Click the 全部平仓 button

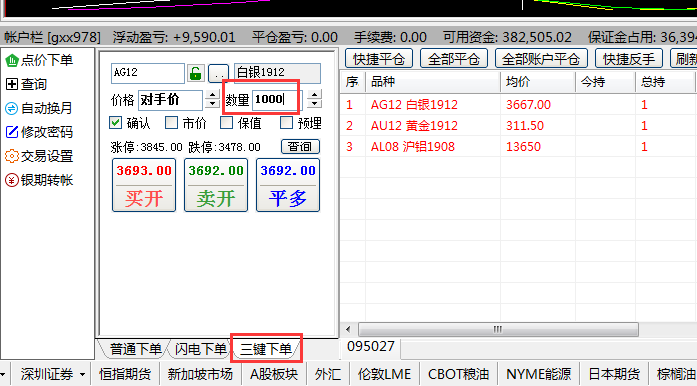pyautogui.click(x=454, y=59)
